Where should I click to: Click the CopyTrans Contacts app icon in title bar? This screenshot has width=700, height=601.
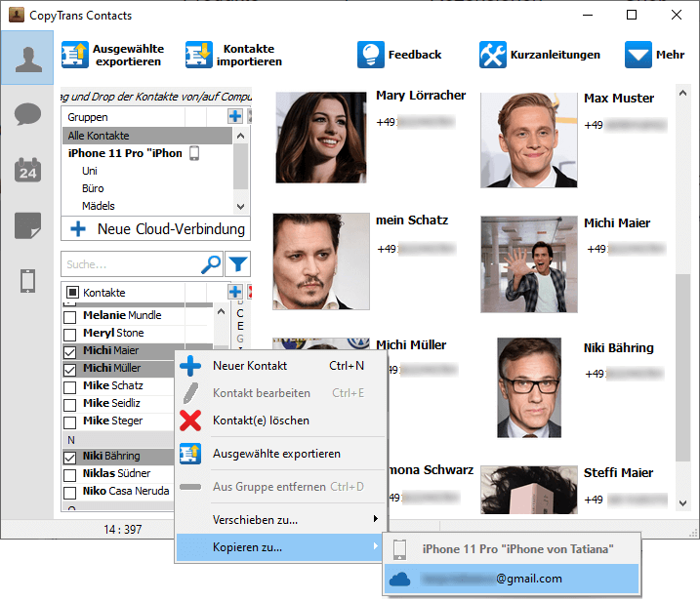click(x=17, y=15)
